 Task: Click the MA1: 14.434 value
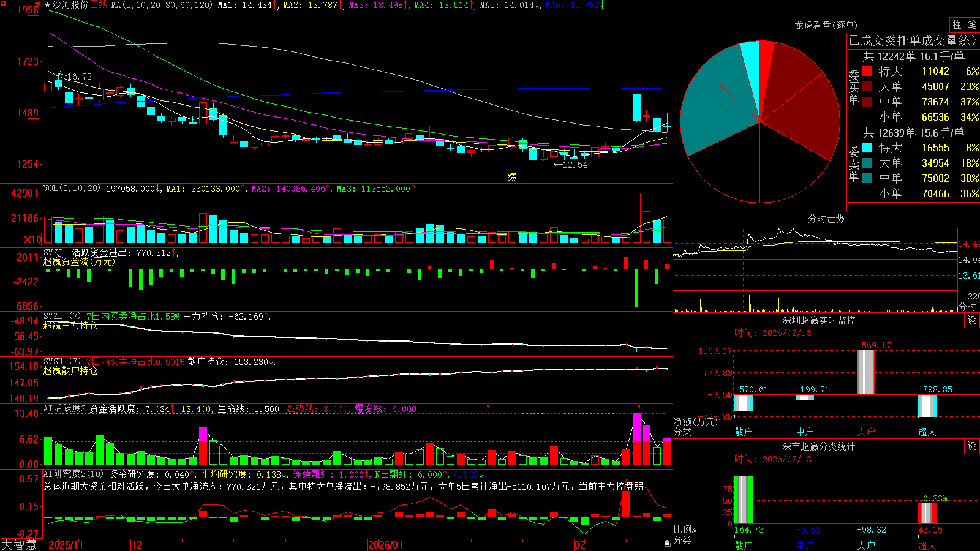245,5
